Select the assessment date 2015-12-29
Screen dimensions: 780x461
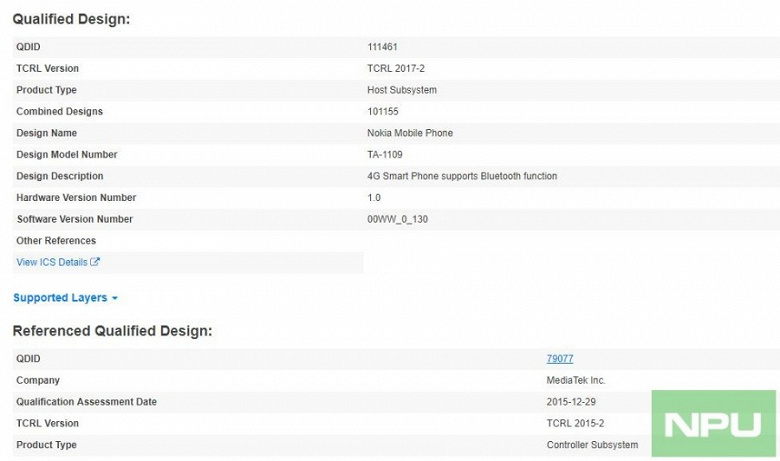(571, 402)
